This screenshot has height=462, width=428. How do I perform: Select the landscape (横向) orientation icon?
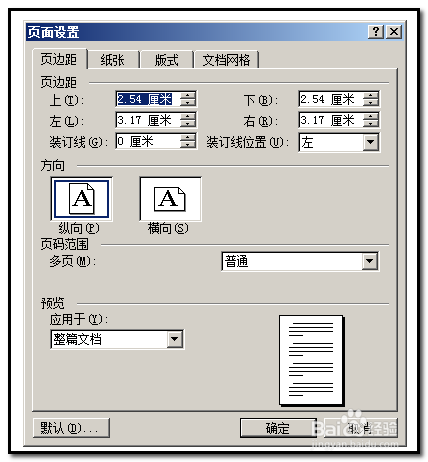[170, 199]
